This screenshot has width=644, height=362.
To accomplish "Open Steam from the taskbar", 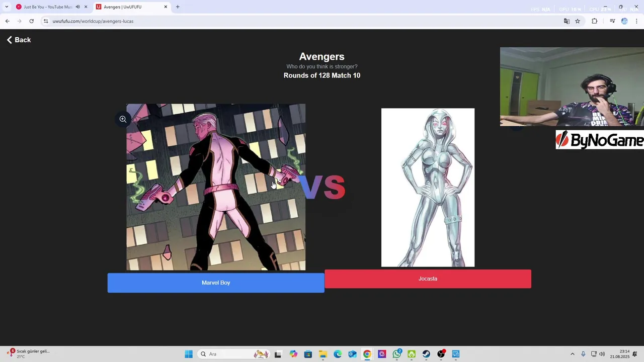I will coord(426,354).
